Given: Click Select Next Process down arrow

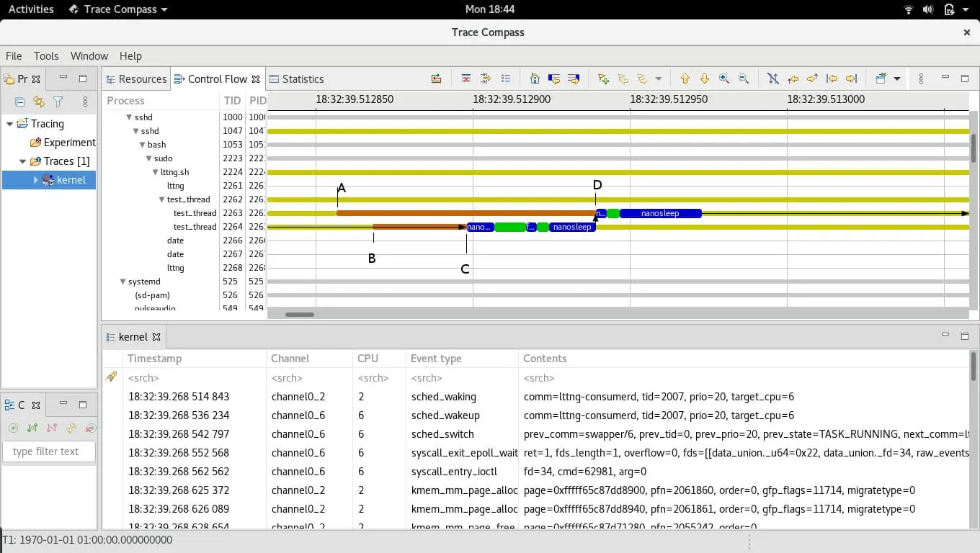Looking at the screenshot, I should pyautogui.click(x=705, y=78).
